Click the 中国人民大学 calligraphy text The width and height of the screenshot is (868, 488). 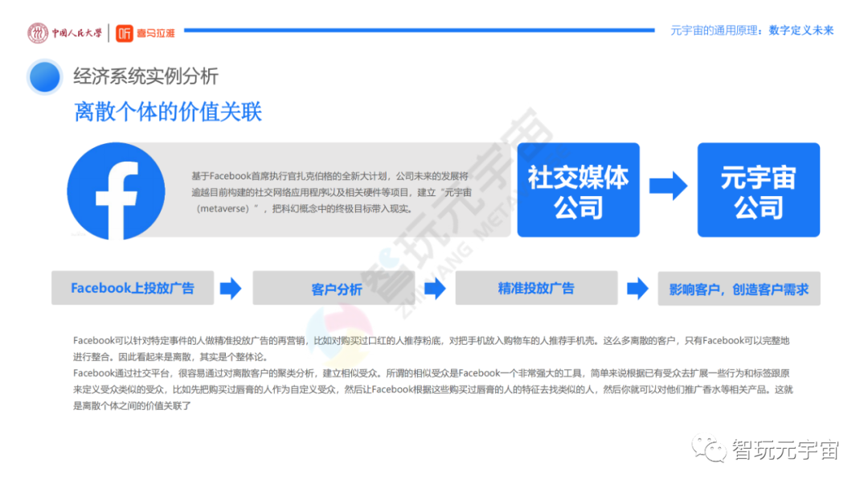(77, 33)
